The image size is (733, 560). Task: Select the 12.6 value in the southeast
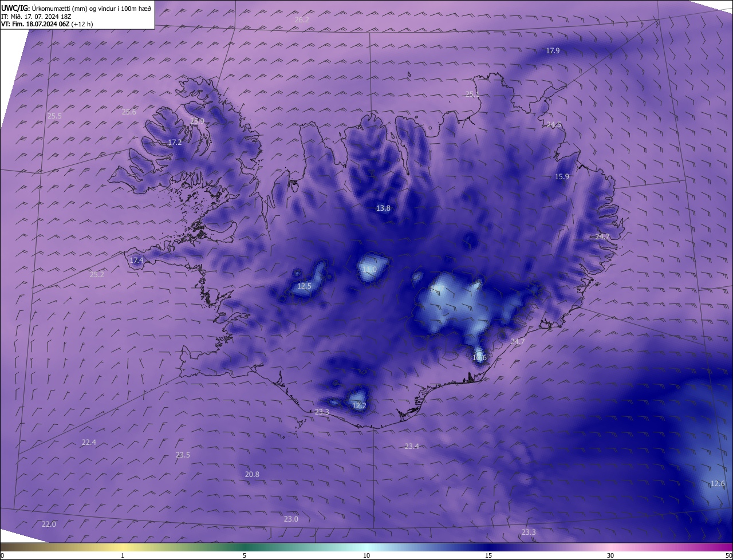718,484
